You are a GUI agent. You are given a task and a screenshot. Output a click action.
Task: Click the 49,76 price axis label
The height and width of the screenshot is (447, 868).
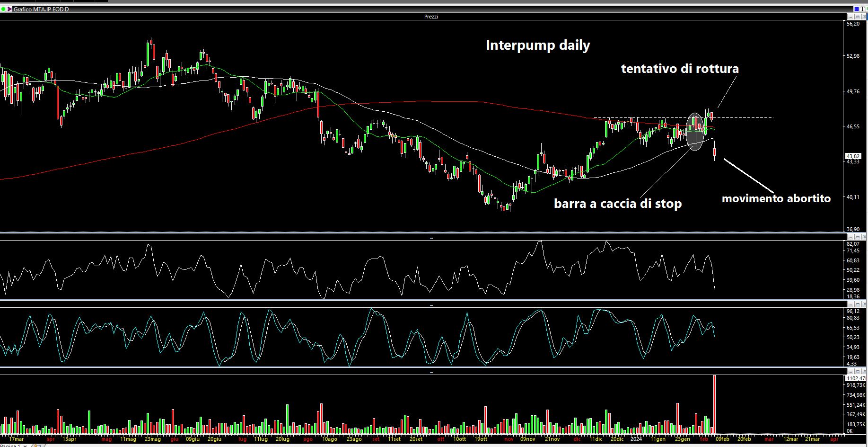(853, 91)
